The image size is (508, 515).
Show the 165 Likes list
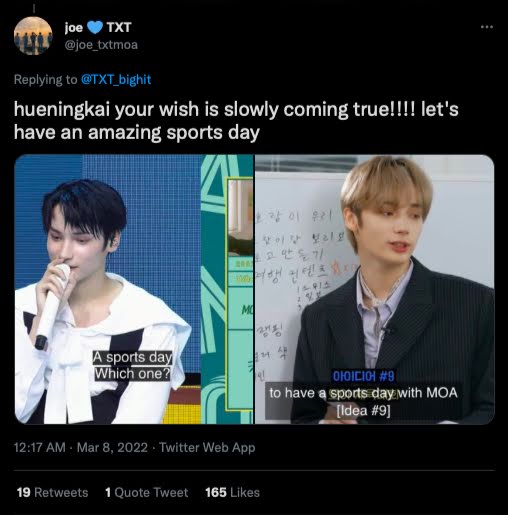(232, 492)
